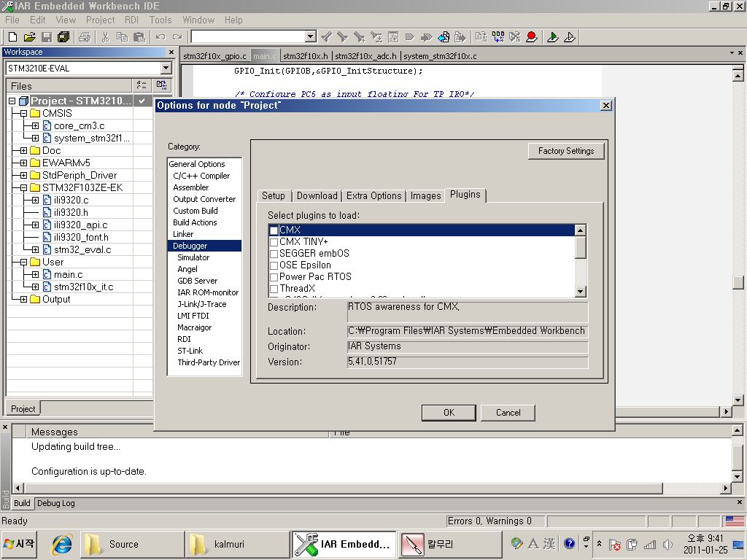The width and height of the screenshot is (747, 560).
Task: Click Debug without Downloading icon
Action: coord(570,36)
